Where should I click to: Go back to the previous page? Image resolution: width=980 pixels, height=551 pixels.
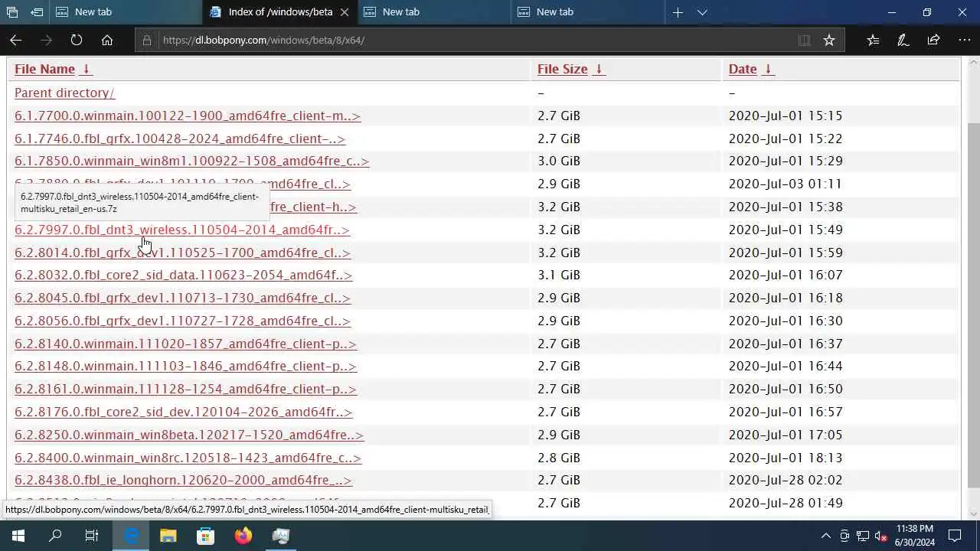[16, 40]
